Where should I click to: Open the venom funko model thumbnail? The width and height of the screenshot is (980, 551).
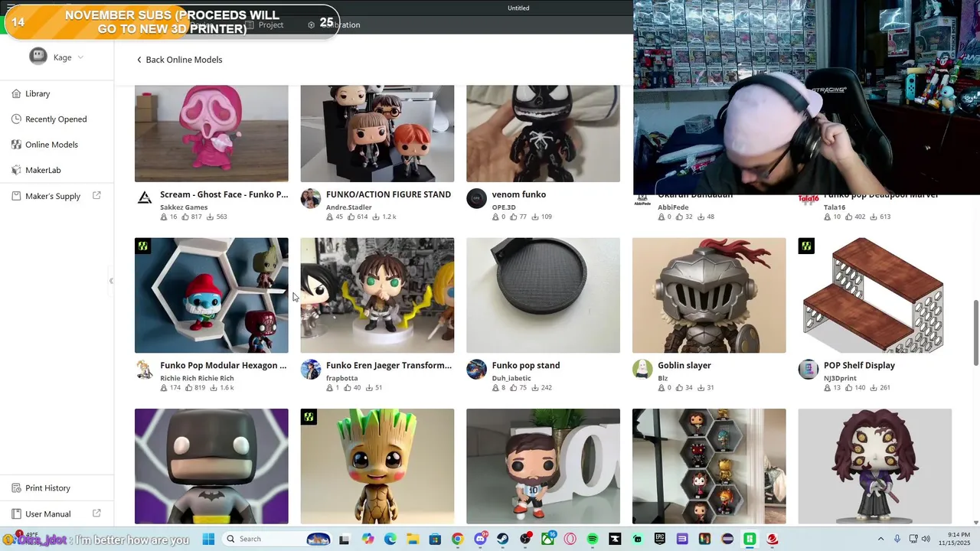point(543,133)
